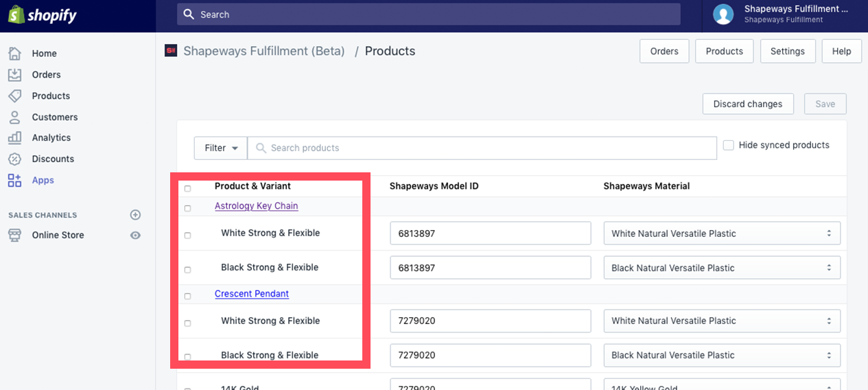Click the Discard changes button

(x=748, y=104)
